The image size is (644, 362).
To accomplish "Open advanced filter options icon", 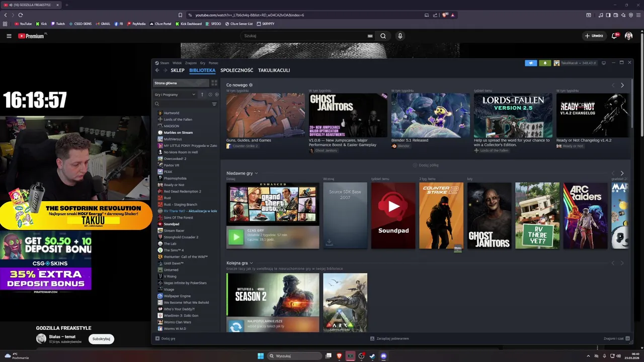I will pos(214,104).
